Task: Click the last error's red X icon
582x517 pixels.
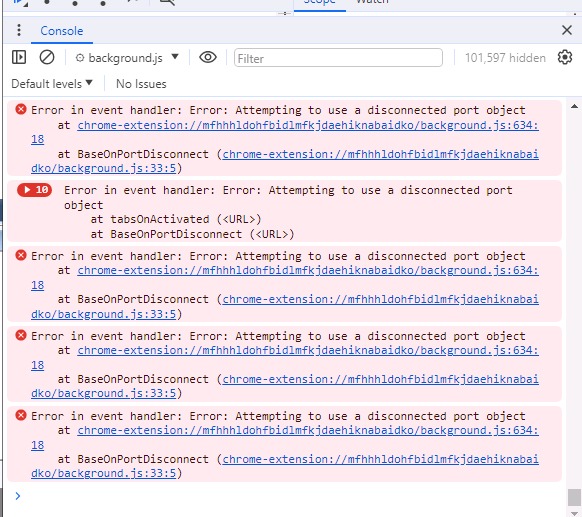Action: click(21, 415)
